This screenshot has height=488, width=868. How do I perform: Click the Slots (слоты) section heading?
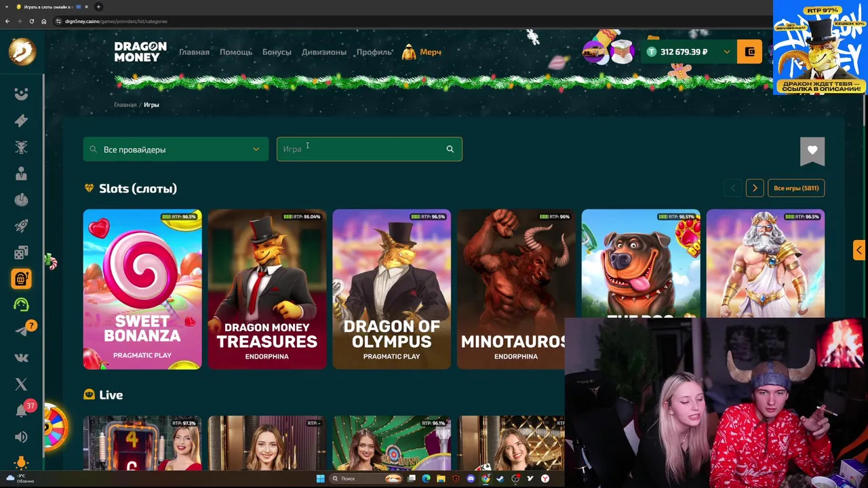[138, 188]
